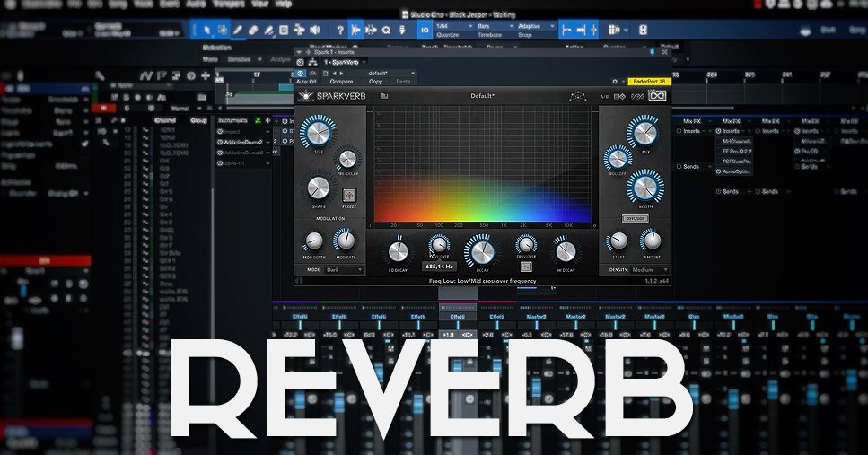Viewport: 868px width, 455px height.
Task: Select the Paint (pencil) tool in toolbar
Action: coord(238,30)
